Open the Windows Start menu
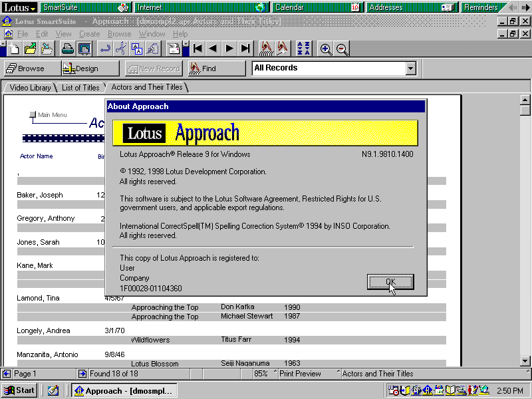 tap(19, 390)
